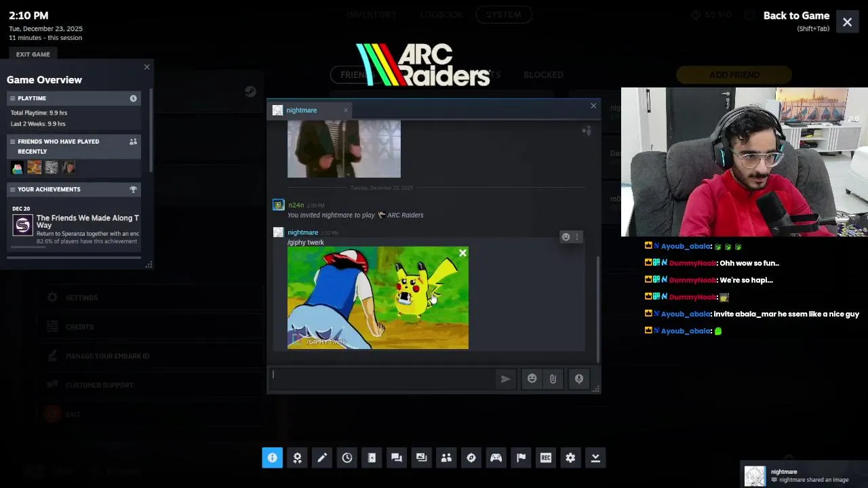Click Game Overview panel scrollbar
868x488 pixels.
pos(151,129)
